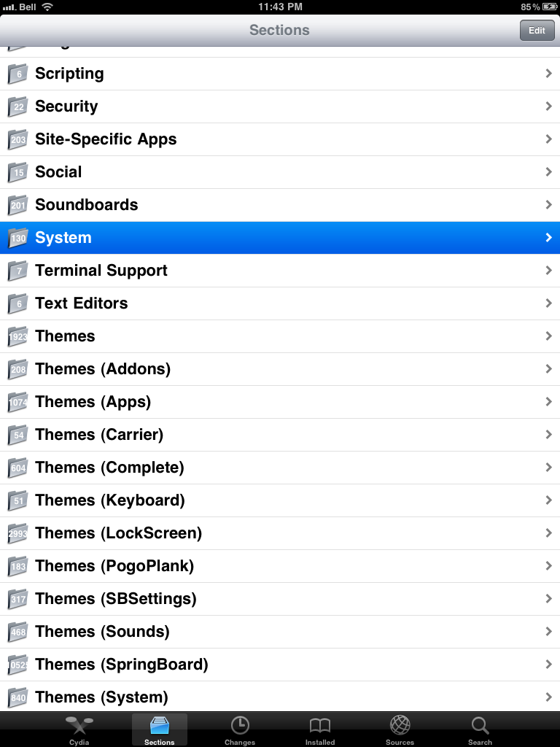Click the Security folder icon
560x747 pixels.
click(17, 107)
